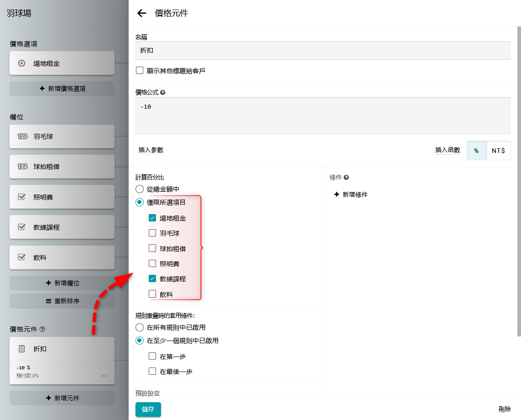Viewport: 521px width, 420px height.
Task: Open the 插入參數 list
Action: 151,150
